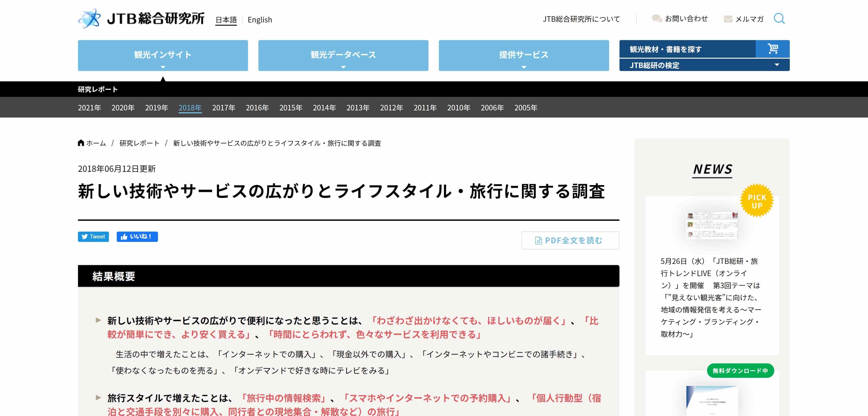
Task: Expand the 観光データベース menu
Action: click(x=343, y=55)
